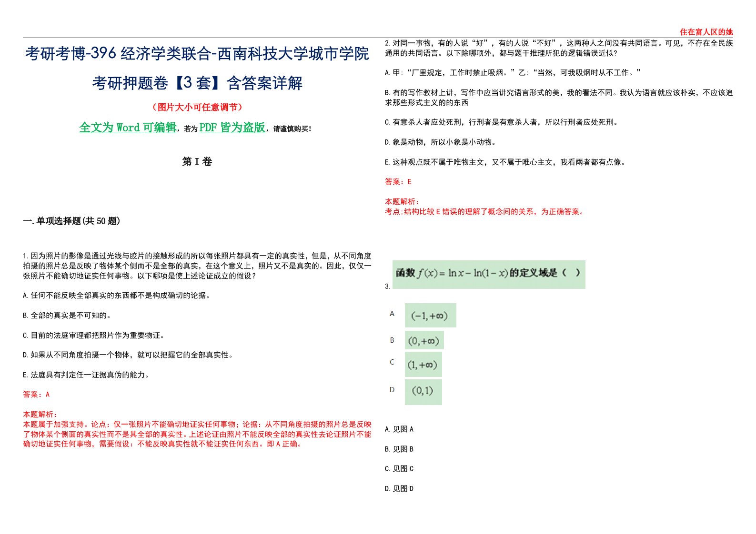The image size is (756, 534).
Task: Select option E 法庭具有判定任一证据真伪的能力
Action: (x=86, y=375)
